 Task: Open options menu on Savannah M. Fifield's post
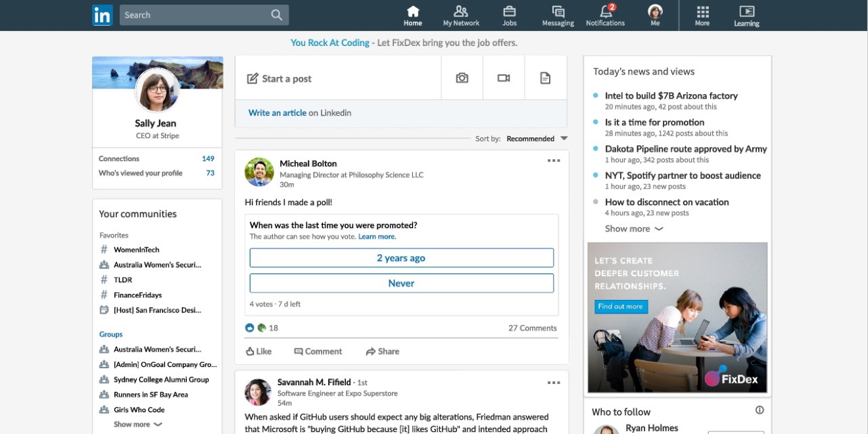pyautogui.click(x=554, y=383)
